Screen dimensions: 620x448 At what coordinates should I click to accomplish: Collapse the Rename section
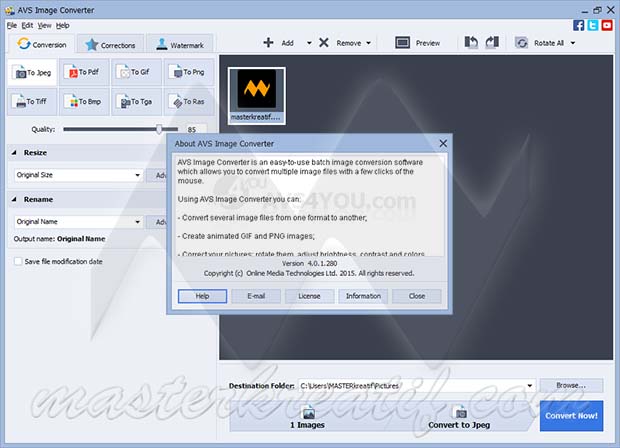14,199
